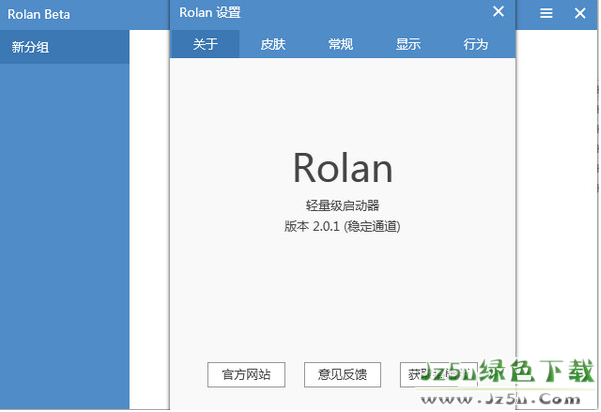Click the Rolan Beta window title
The width and height of the screenshot is (601, 412).
click(x=39, y=15)
